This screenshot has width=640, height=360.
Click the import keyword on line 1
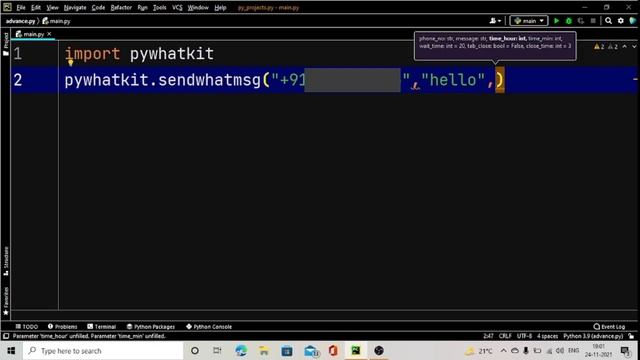[93, 54]
